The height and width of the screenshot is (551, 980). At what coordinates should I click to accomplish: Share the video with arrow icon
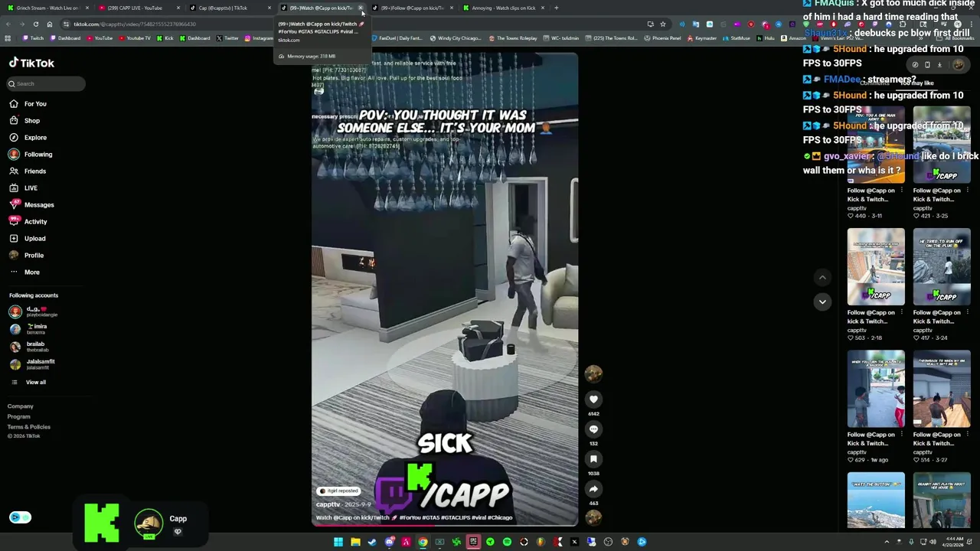(x=593, y=489)
